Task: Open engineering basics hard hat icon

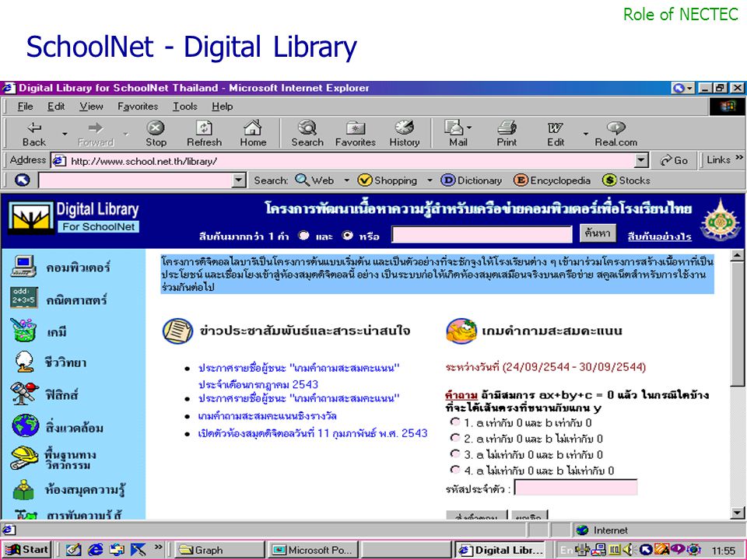Action: point(24,457)
